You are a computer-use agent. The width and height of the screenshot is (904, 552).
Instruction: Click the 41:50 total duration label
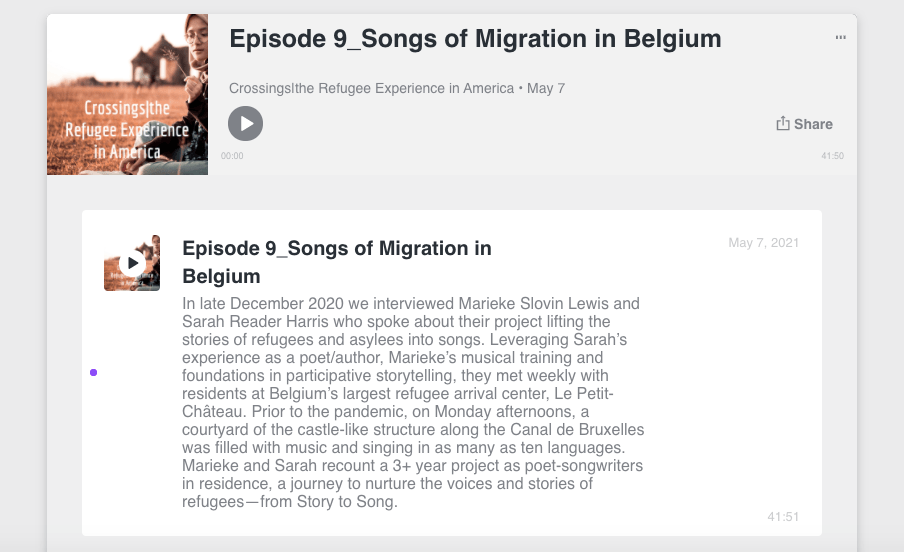coord(832,156)
